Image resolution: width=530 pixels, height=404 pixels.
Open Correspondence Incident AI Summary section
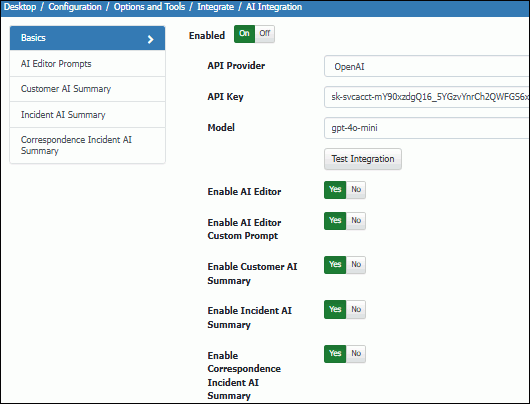(x=88, y=145)
